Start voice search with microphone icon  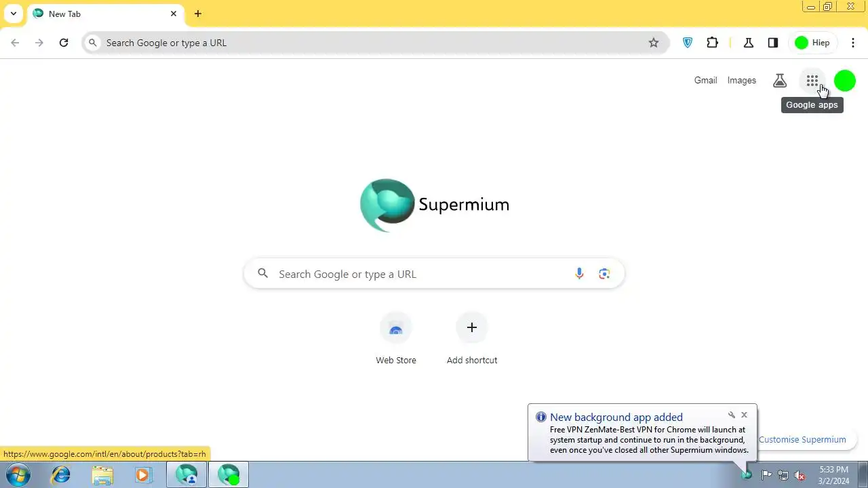coord(579,274)
